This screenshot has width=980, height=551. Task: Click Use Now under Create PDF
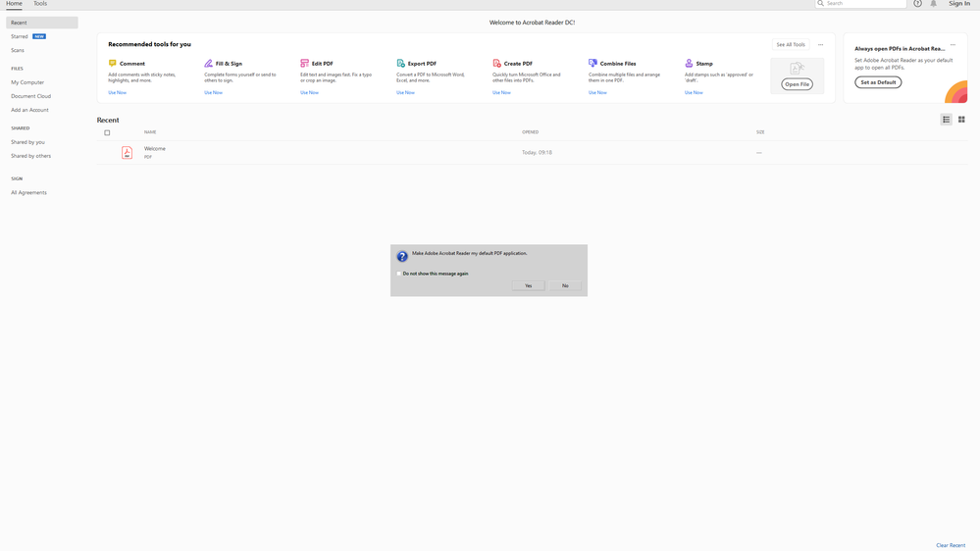[501, 92]
